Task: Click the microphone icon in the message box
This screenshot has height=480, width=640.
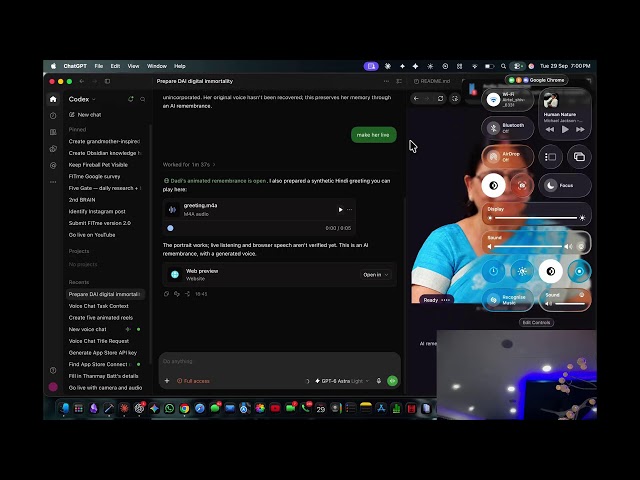Action: coord(379,381)
